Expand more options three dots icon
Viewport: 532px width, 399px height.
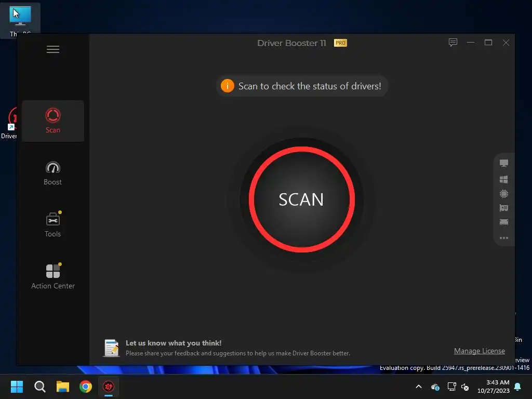tap(504, 238)
